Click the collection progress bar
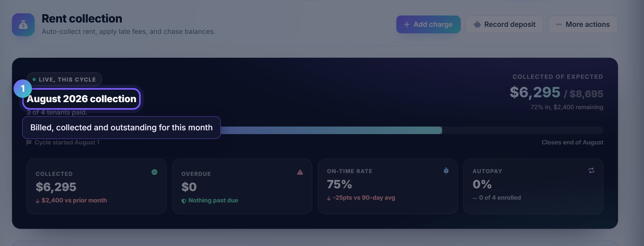This screenshot has height=246, width=644. (x=315, y=130)
